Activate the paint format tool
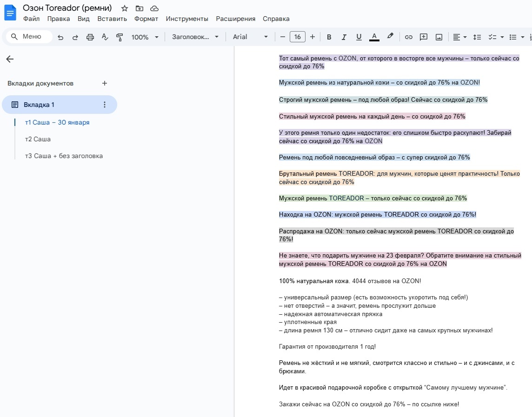The height and width of the screenshot is (417, 532). [120, 37]
